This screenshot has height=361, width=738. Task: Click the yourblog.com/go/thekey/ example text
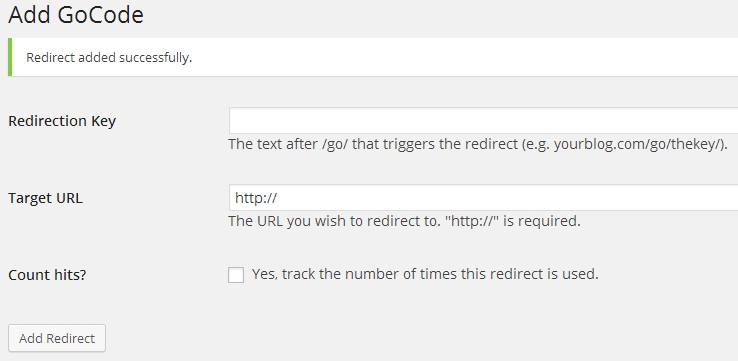click(638, 144)
